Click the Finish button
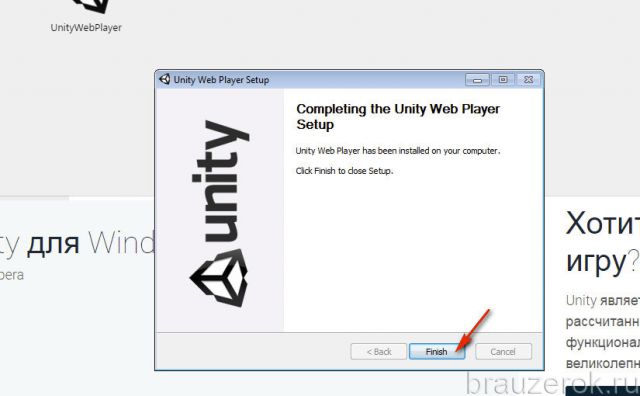 pos(437,352)
